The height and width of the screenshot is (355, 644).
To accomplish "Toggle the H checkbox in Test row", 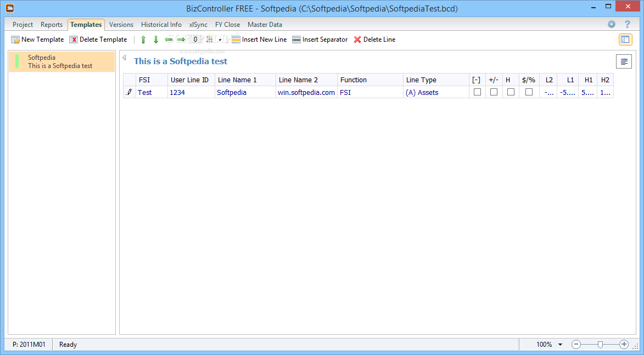I will coord(511,92).
